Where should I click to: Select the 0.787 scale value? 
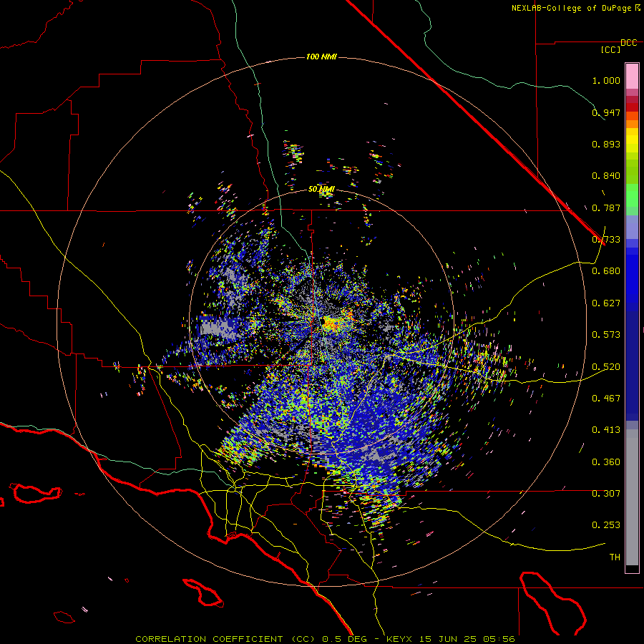click(x=606, y=208)
